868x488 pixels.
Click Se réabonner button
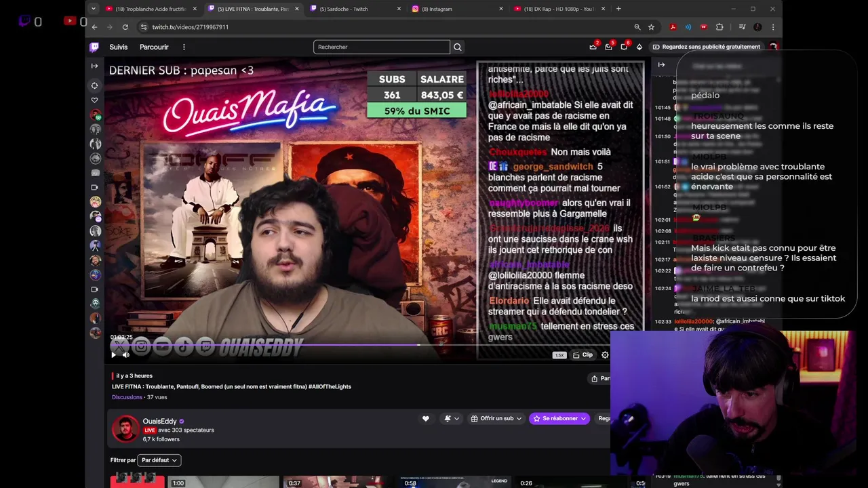point(559,418)
